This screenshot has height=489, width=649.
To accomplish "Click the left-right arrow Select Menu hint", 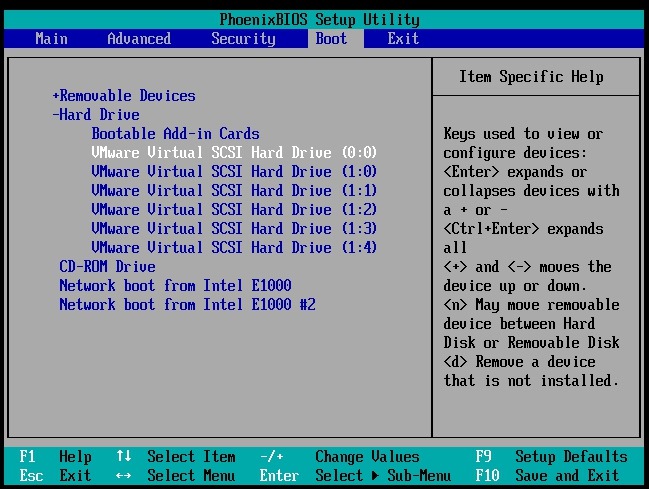I will pos(176,475).
